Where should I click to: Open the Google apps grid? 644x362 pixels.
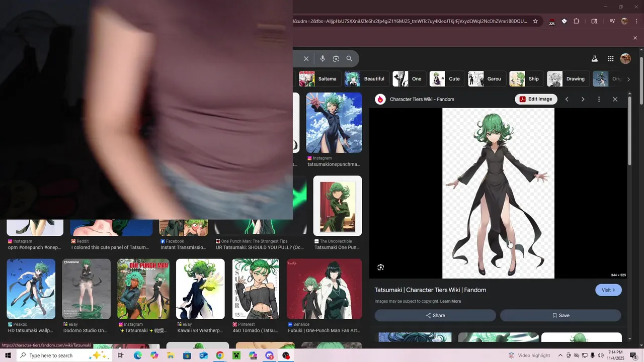click(611, 58)
